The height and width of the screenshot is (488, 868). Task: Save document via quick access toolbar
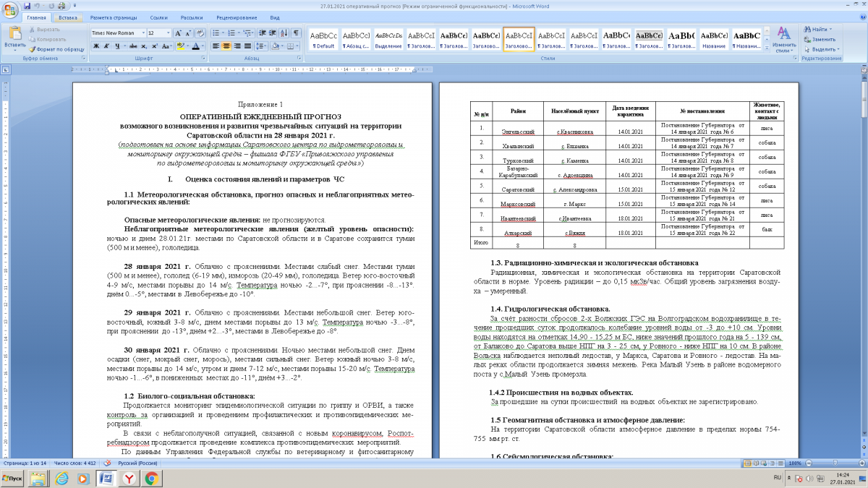tap(27, 5)
